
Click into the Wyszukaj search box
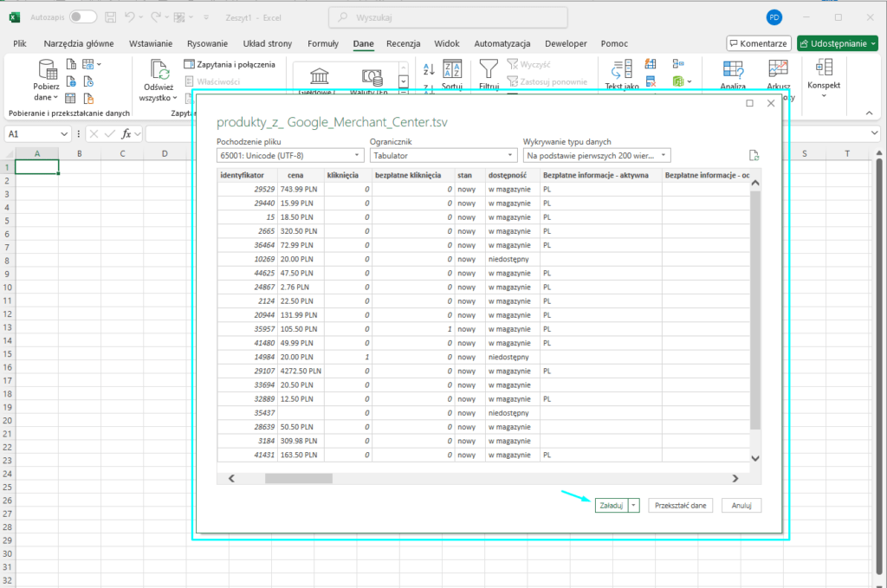(448, 17)
